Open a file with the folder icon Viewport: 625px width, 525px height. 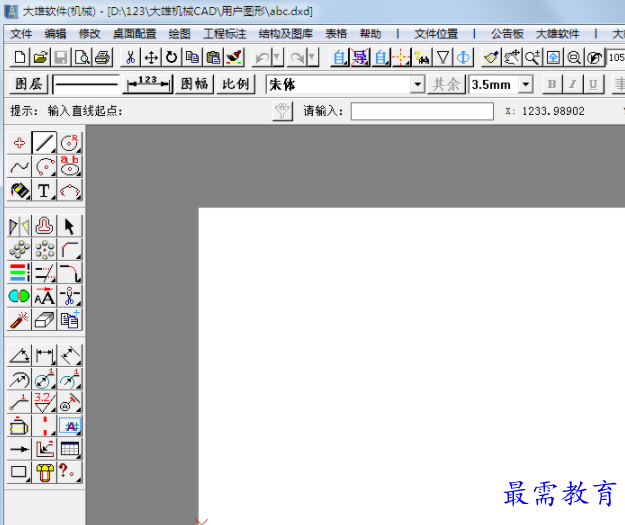[x=40, y=58]
